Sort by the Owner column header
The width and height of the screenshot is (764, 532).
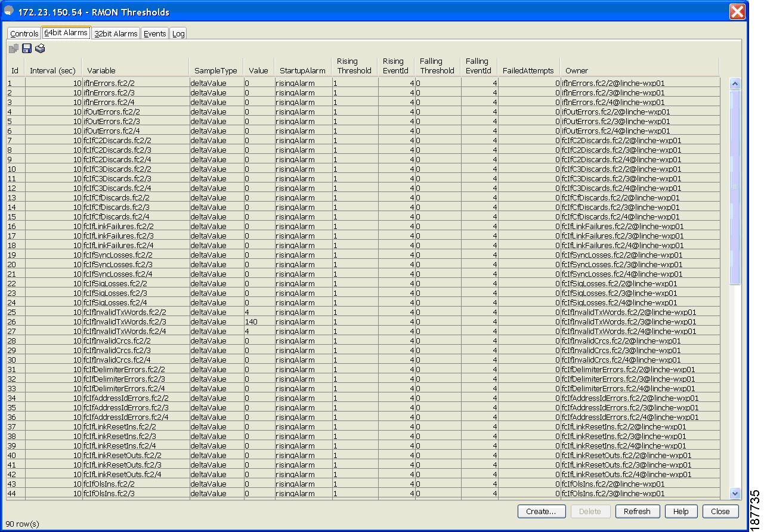pyautogui.click(x=577, y=70)
